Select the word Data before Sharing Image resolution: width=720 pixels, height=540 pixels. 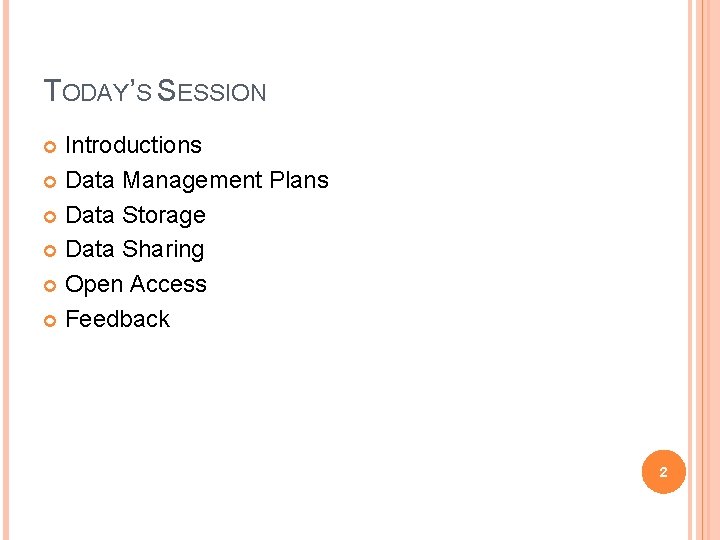[x=90, y=249]
